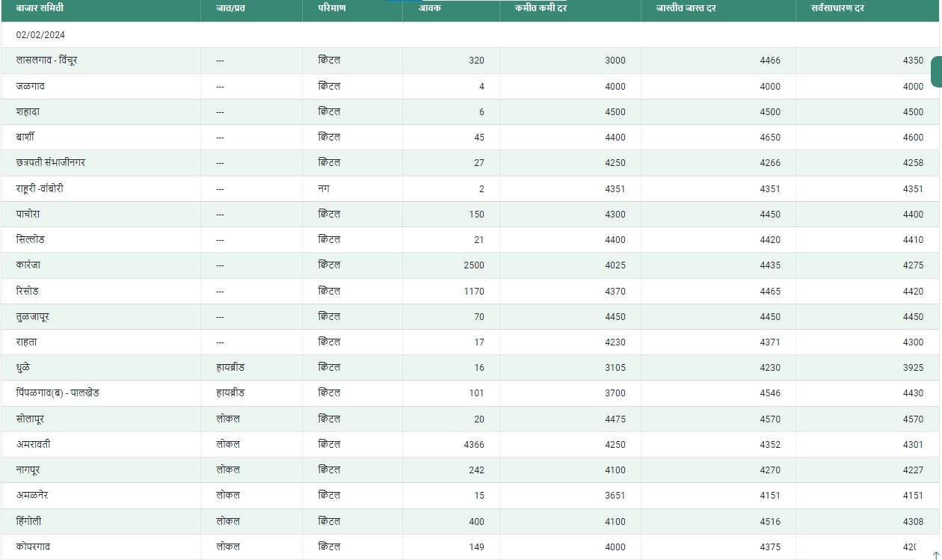
Task: Select the कोपरगाव market row
Action: click(34, 547)
